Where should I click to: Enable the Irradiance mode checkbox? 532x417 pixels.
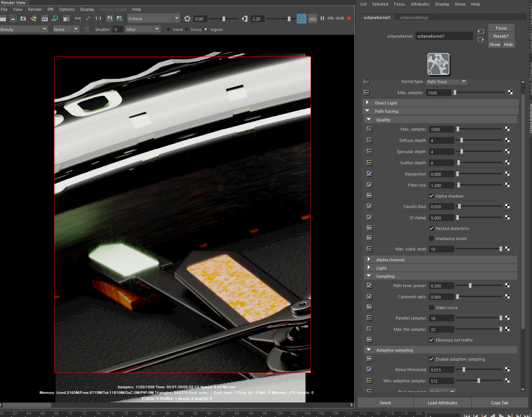point(431,239)
